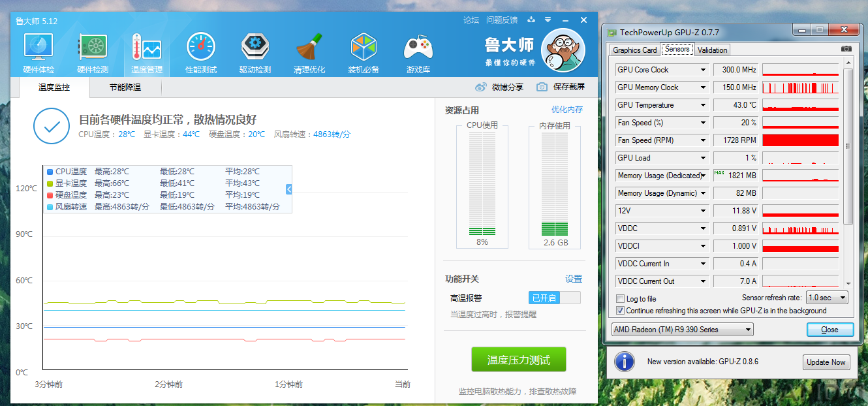Switch to GPU-Z Graphics Card tab
The image size is (868, 406).
click(635, 50)
